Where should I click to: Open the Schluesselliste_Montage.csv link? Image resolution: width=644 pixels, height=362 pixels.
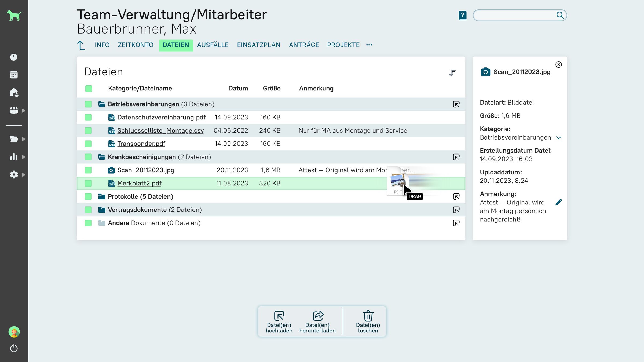point(160,130)
